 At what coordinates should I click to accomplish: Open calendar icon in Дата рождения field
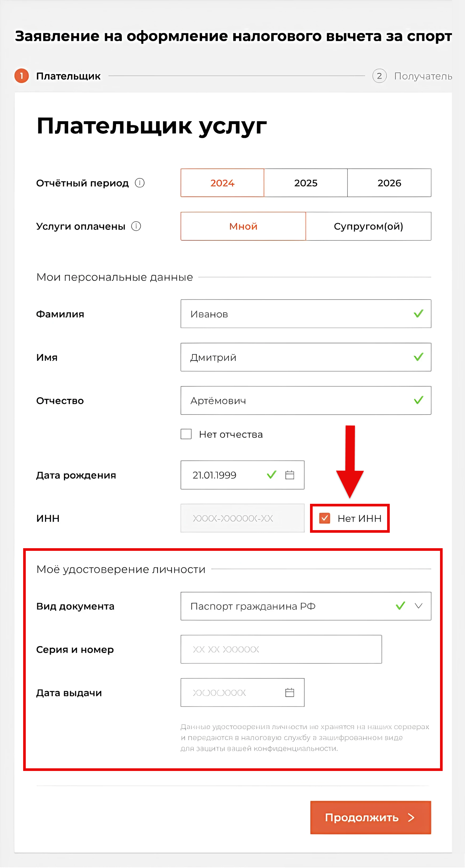click(x=290, y=475)
